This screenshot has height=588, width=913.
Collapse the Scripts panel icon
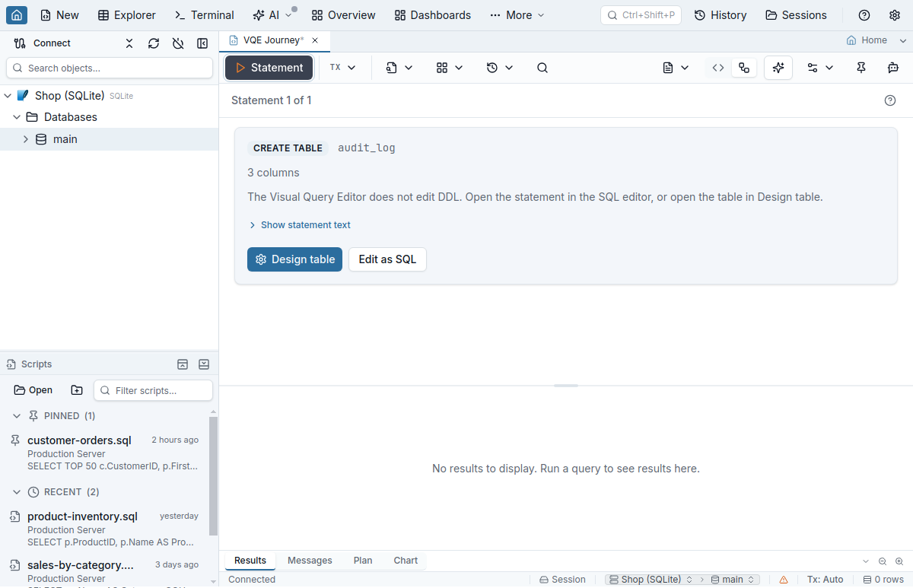(x=204, y=364)
